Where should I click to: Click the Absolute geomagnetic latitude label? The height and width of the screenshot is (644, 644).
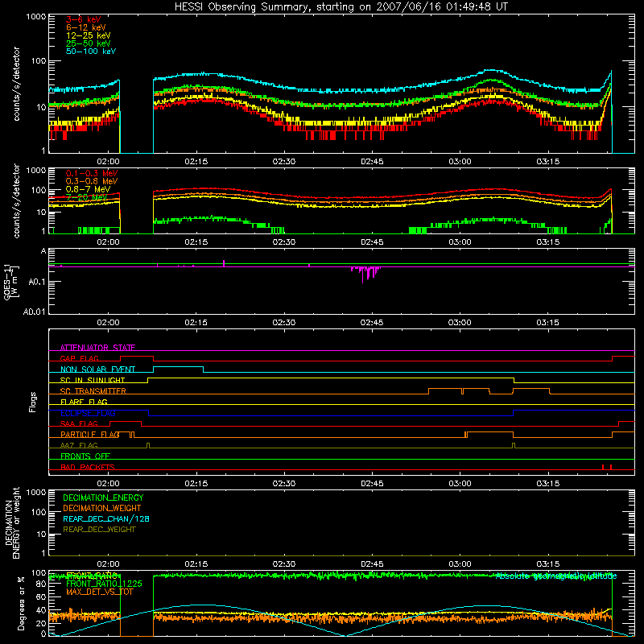click(x=556, y=576)
